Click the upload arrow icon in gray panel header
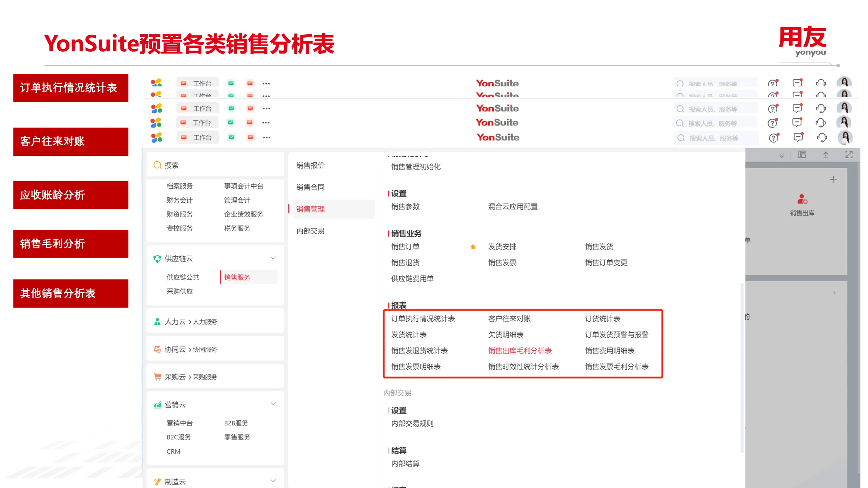868x488 pixels. click(x=826, y=155)
